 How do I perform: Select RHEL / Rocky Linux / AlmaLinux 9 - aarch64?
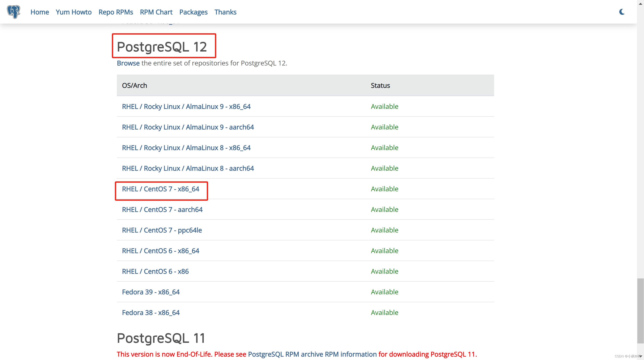pos(188,127)
